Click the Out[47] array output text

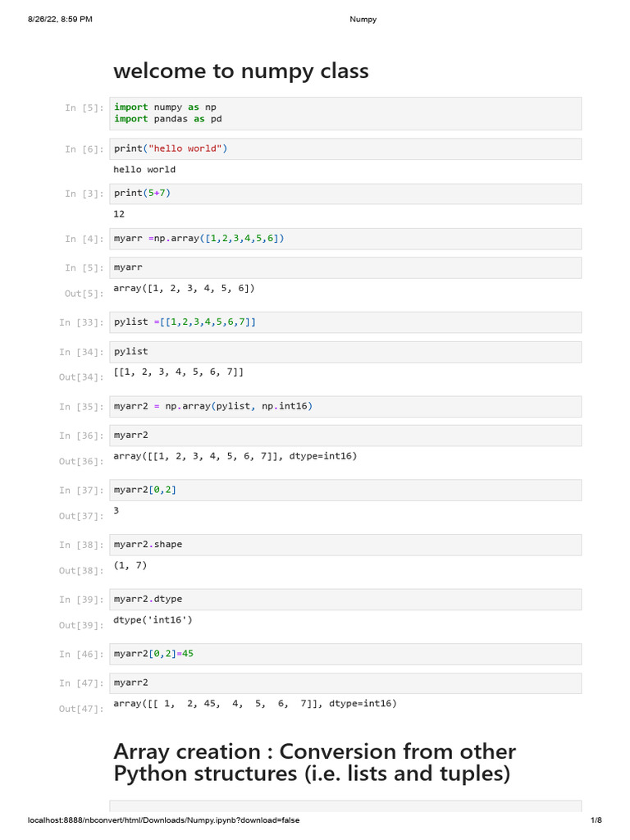[x=255, y=703]
